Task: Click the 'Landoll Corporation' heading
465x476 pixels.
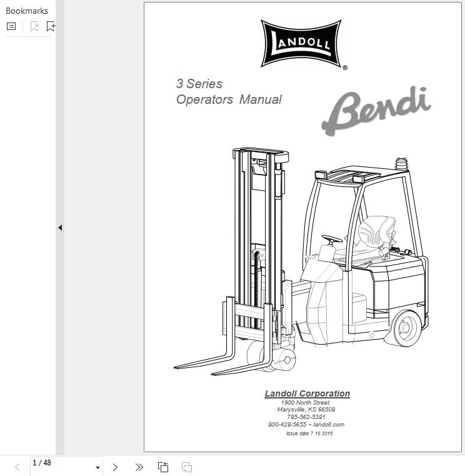Action: 307,393
